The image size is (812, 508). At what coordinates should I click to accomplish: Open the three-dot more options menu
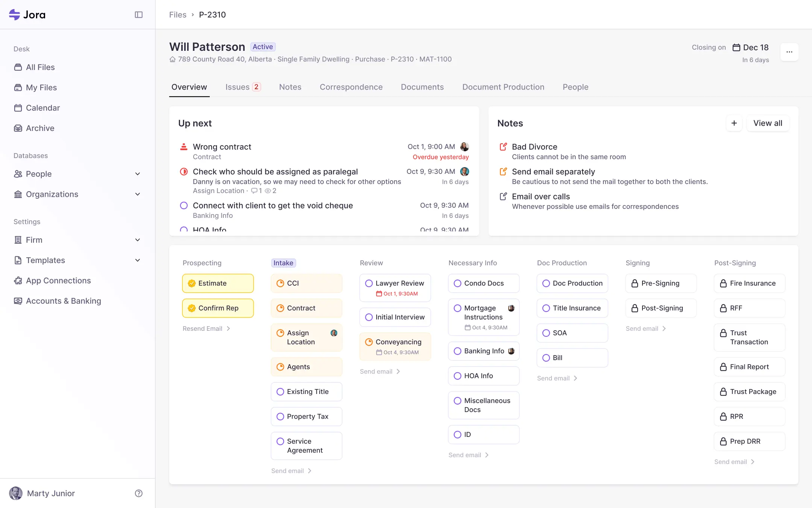point(789,52)
